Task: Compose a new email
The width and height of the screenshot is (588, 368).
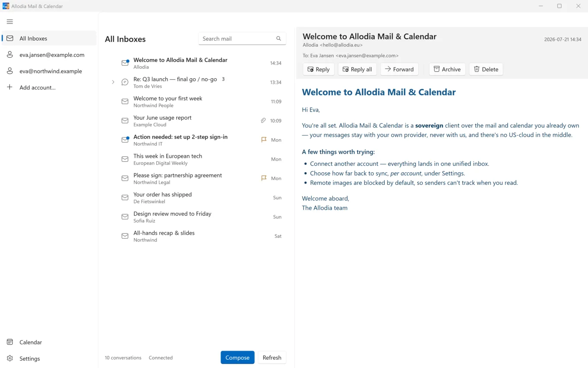Action: [237, 358]
